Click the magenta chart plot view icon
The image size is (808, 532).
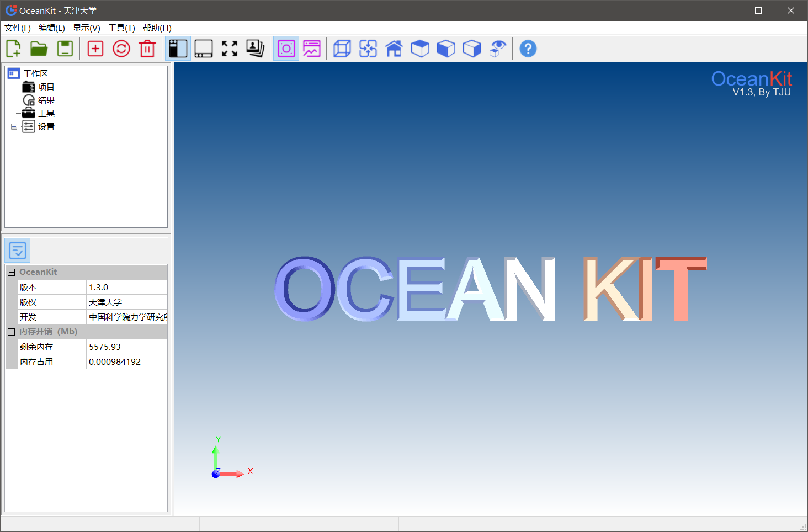point(312,49)
